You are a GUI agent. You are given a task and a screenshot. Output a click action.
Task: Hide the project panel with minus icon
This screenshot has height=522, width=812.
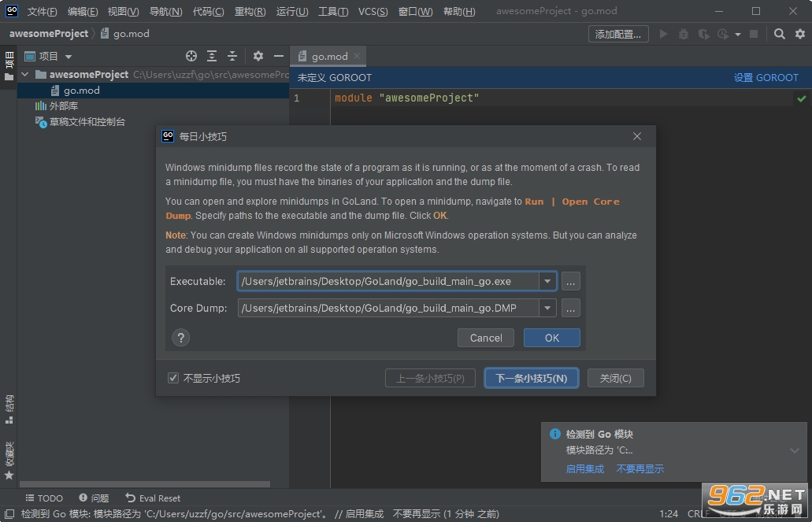coord(279,56)
